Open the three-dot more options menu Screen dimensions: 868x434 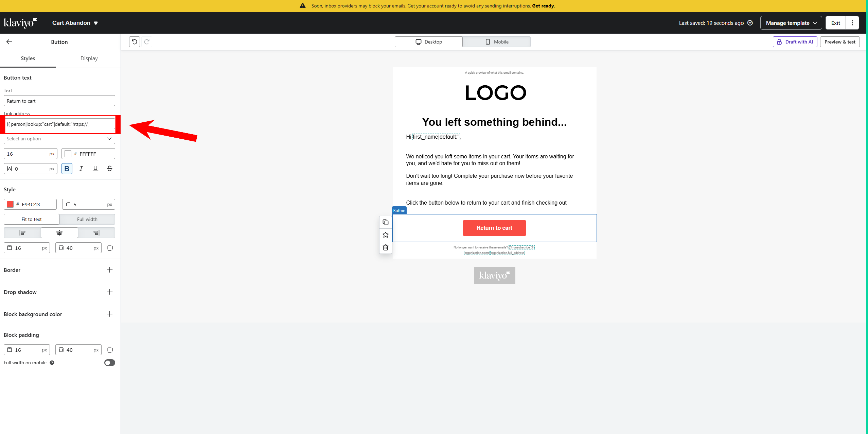coord(852,23)
